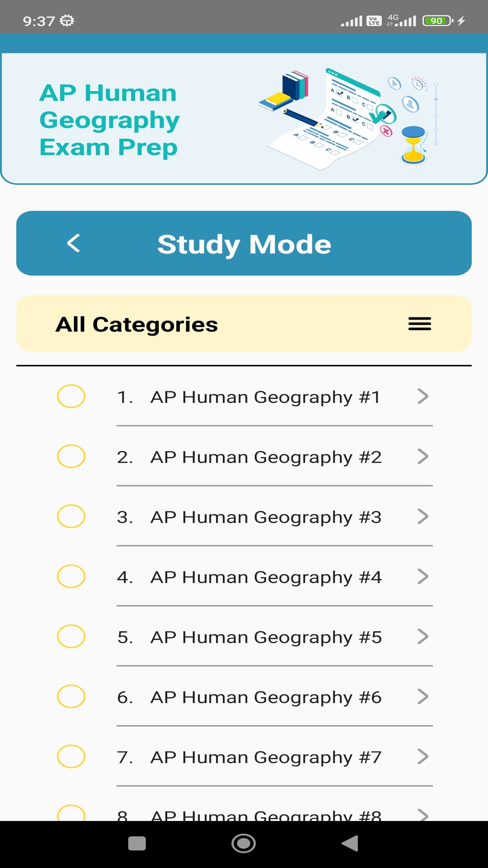Select the circle for AP Human Geography #5
The image size is (488, 868).
point(71,637)
